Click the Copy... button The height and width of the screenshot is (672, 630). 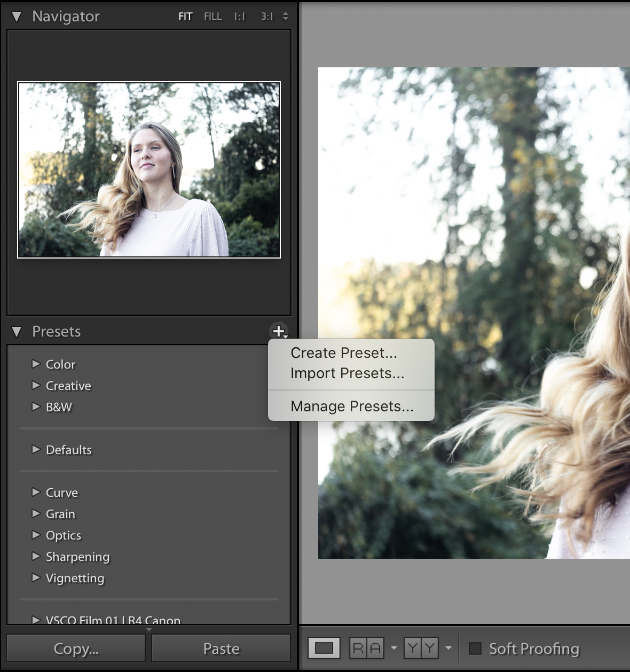(76, 648)
